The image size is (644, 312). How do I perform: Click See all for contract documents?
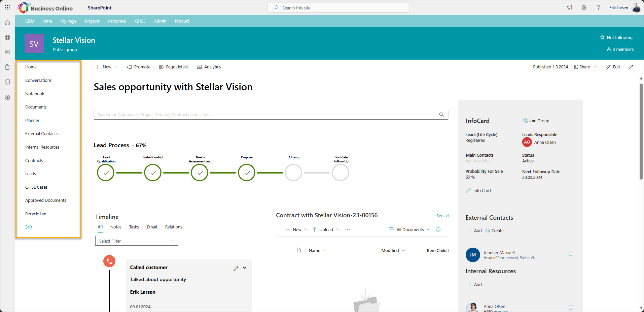[442, 216]
